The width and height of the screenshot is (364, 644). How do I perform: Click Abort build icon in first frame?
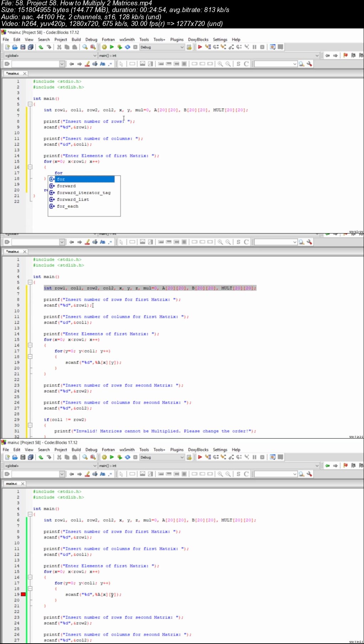coord(135,47)
